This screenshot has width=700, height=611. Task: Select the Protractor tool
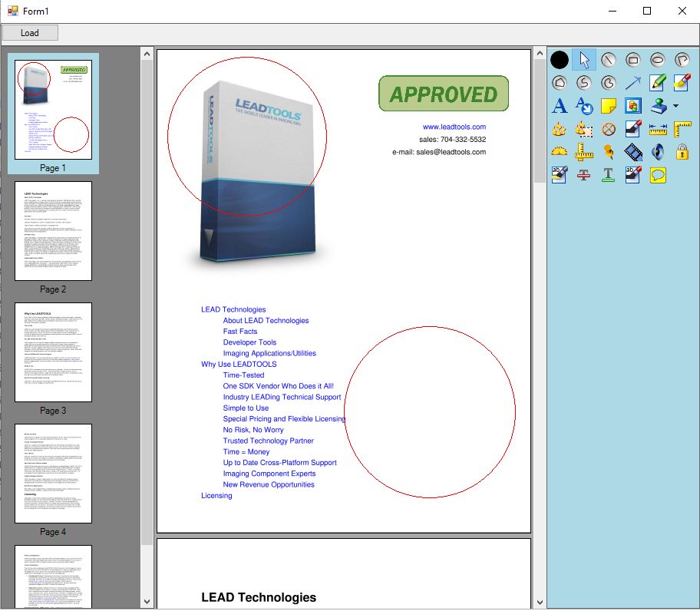(560, 152)
